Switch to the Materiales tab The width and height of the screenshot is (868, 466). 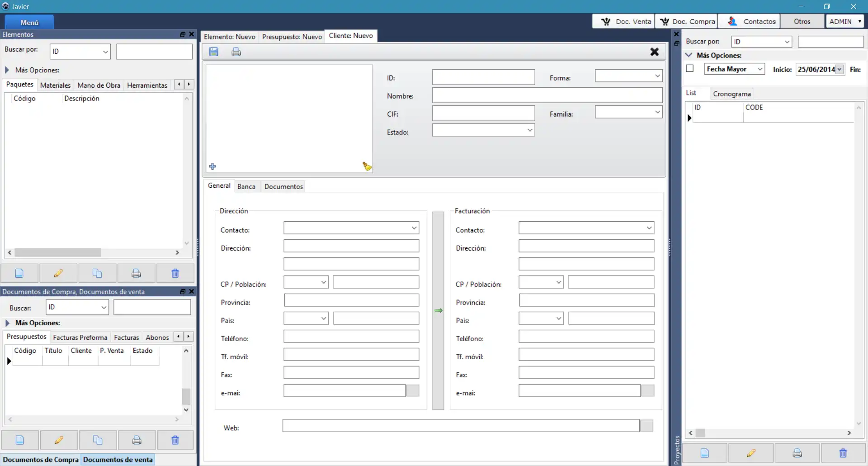(55, 85)
